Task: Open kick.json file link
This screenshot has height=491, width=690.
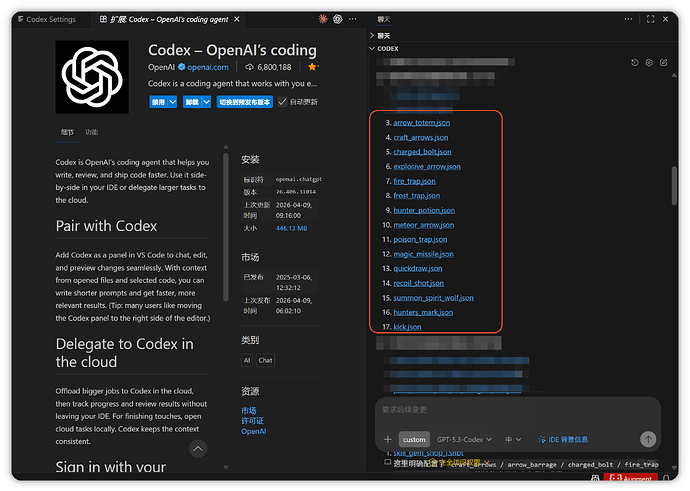Action: tap(407, 327)
